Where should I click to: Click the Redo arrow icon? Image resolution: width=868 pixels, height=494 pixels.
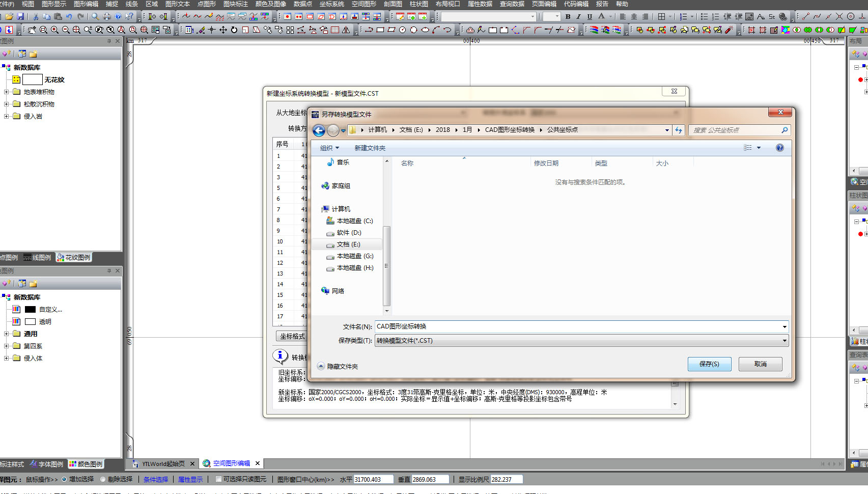click(80, 17)
